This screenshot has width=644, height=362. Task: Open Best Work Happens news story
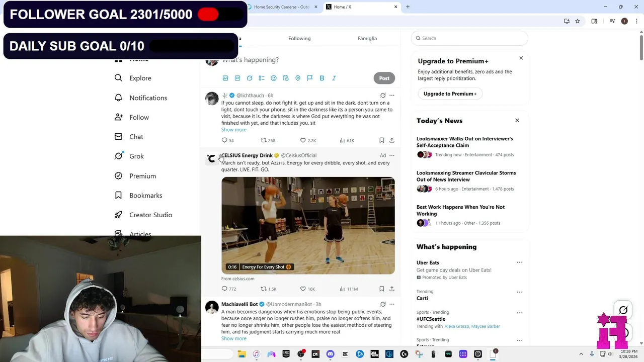coord(460,210)
